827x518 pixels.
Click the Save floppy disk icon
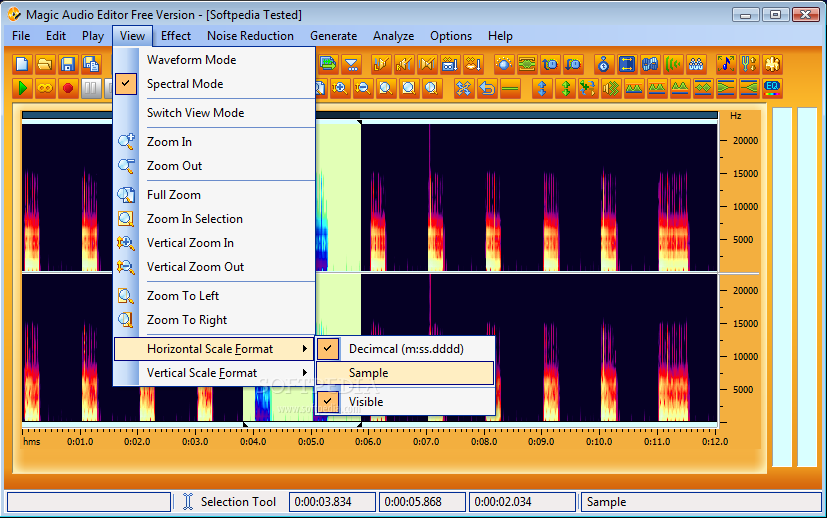tap(68, 64)
